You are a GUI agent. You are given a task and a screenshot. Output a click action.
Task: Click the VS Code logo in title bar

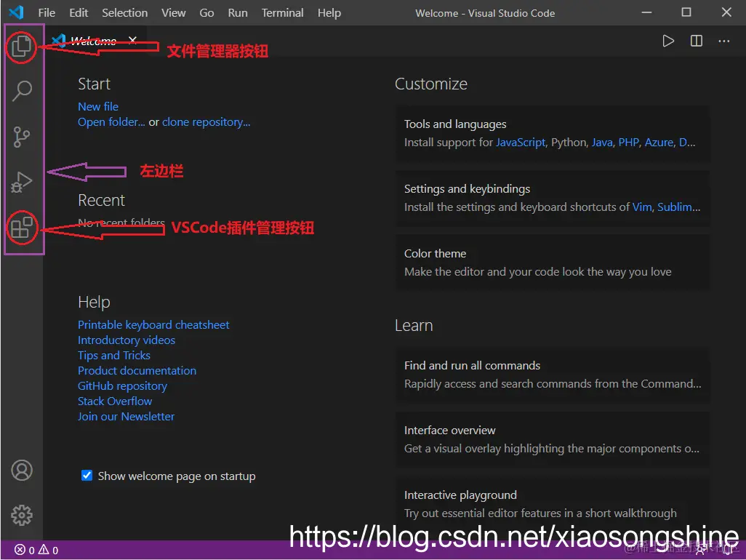tap(16, 12)
